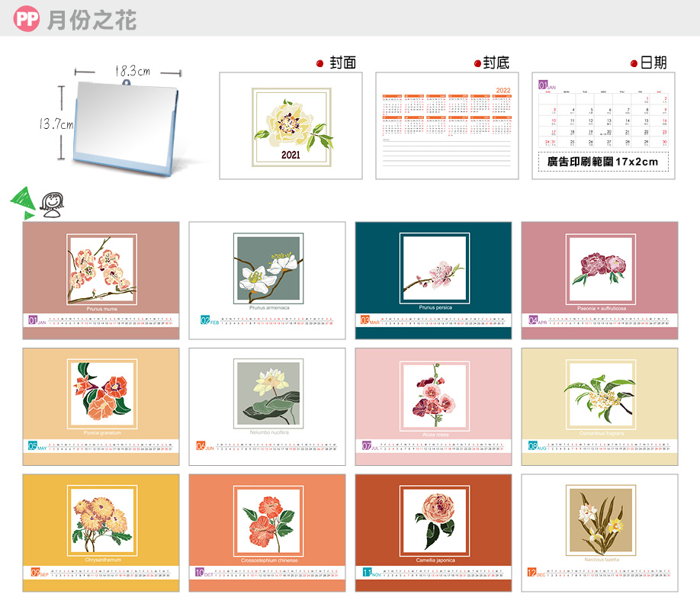The width and height of the screenshot is (700, 610).
Task: Click the "04 APR" month label
Action: [538, 320]
